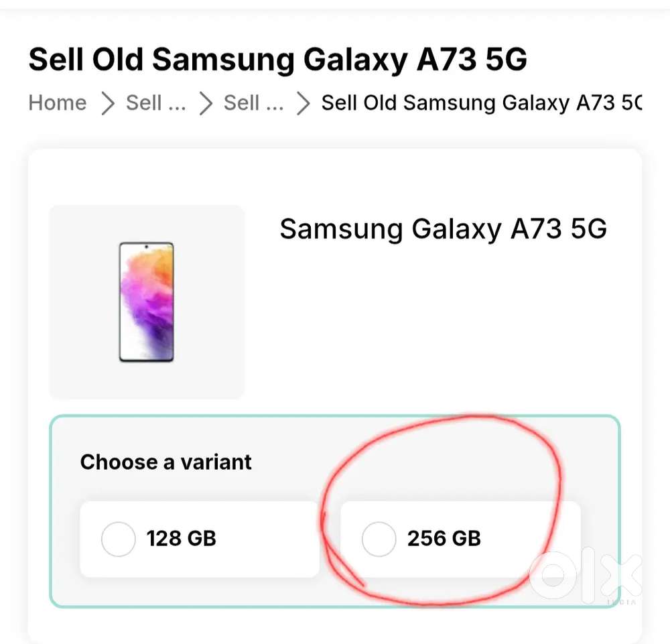Click the bold page heading at the top
This screenshot has height=644, width=670.
tap(277, 60)
